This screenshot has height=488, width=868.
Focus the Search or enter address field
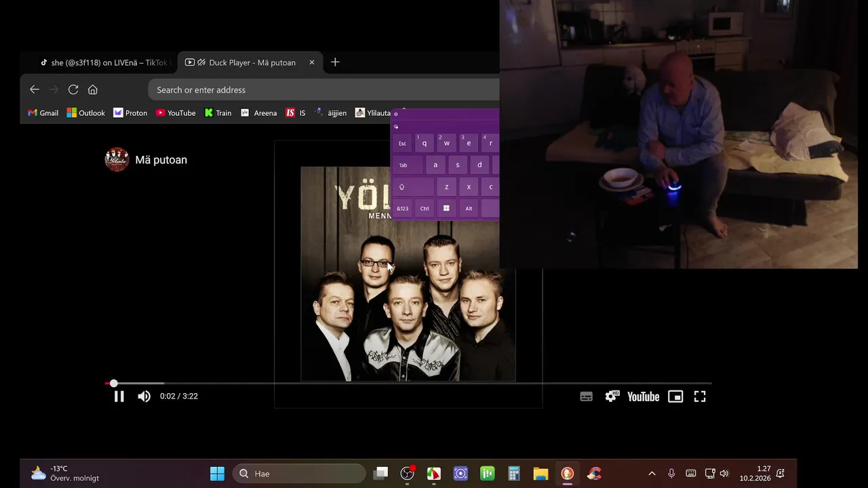pyautogui.click(x=323, y=89)
